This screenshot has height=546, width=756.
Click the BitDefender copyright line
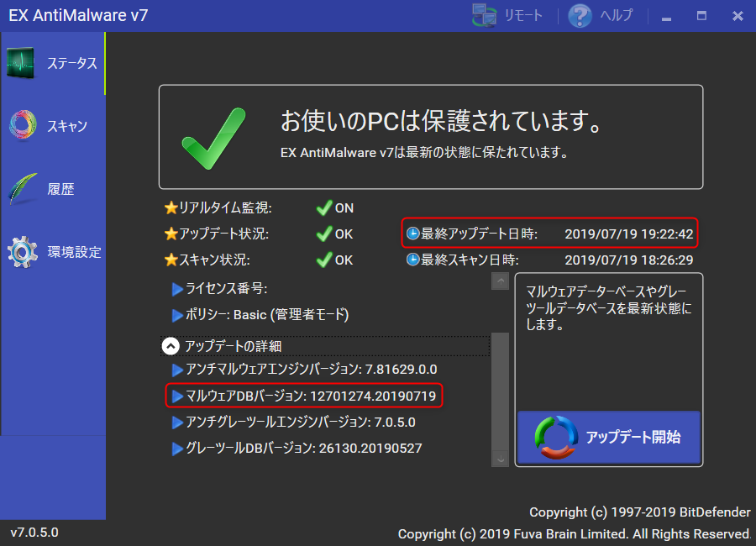640,512
